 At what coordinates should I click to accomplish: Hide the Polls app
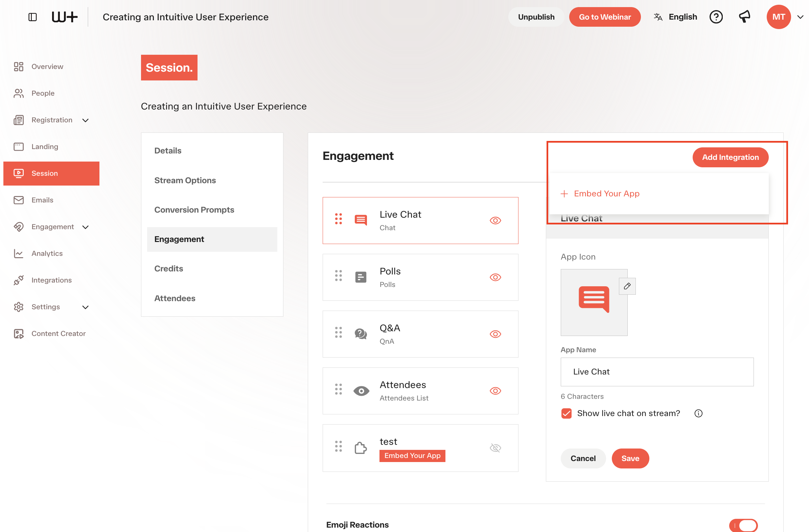tap(495, 277)
